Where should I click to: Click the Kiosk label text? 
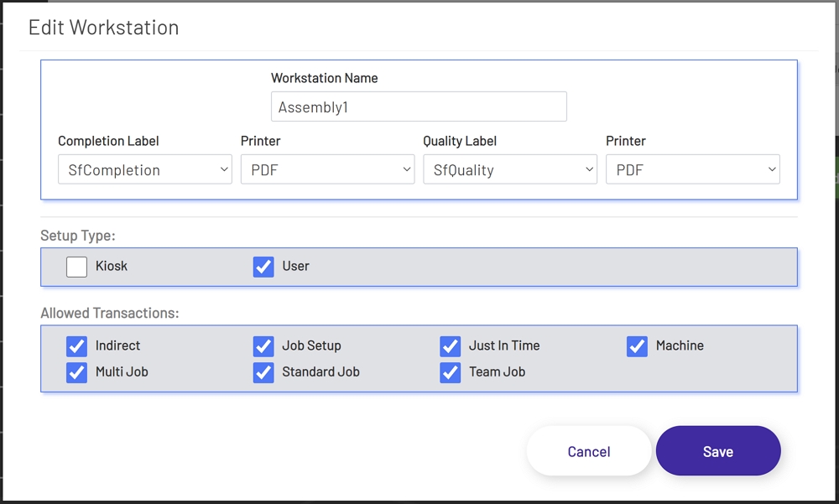point(112,266)
